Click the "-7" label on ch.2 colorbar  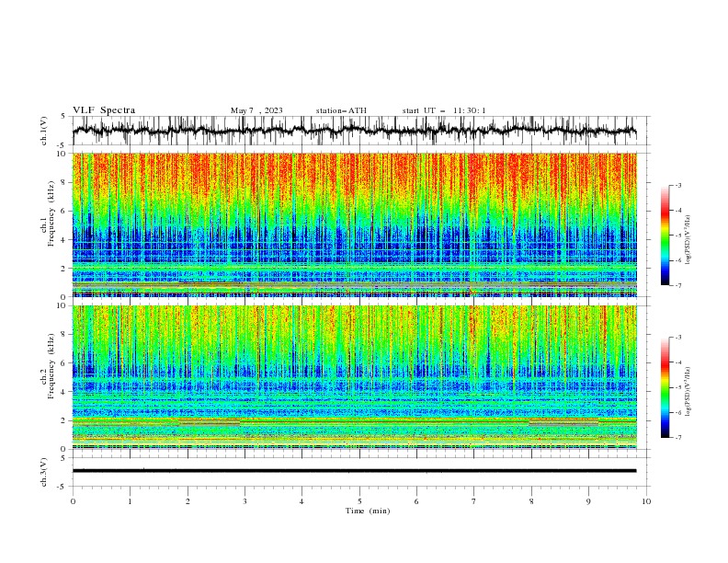678,437
